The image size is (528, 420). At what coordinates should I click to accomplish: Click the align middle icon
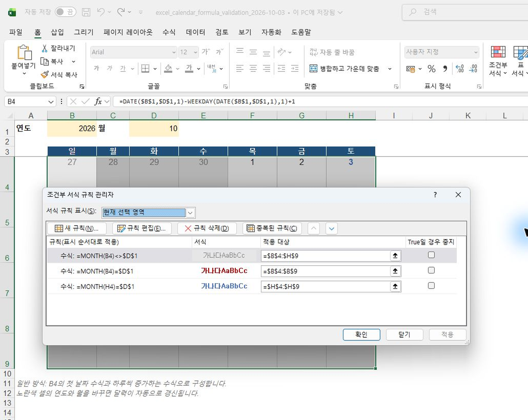pos(253,52)
